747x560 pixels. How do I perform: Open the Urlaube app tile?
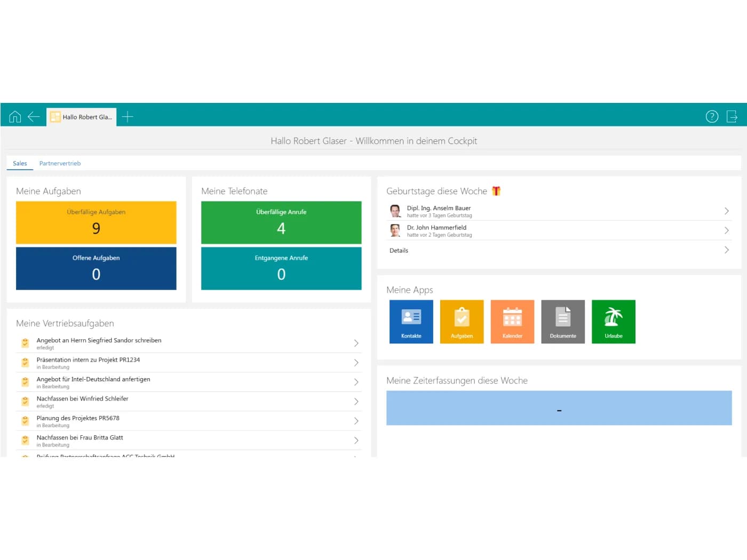(x=614, y=322)
